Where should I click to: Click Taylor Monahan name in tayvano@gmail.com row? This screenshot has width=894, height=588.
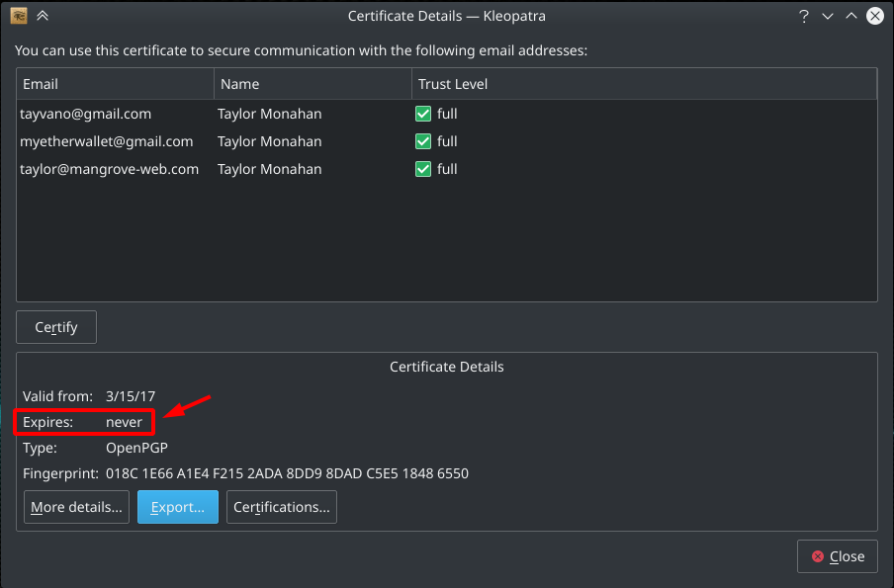[270, 114]
